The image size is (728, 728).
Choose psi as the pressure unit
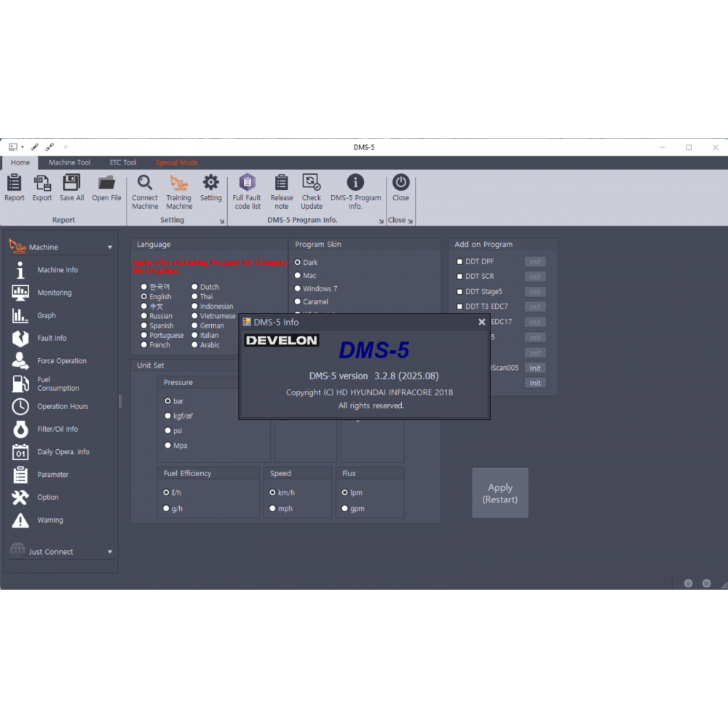tap(167, 431)
